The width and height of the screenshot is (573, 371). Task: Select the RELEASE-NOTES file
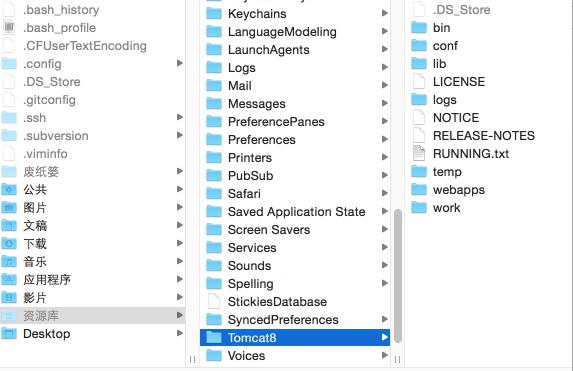(489, 136)
